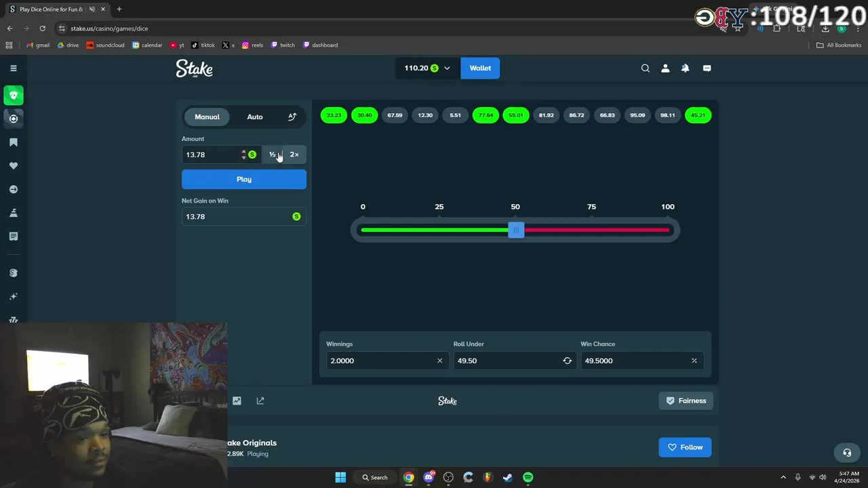Reload the browser page
868x488 pixels.
tap(42, 28)
